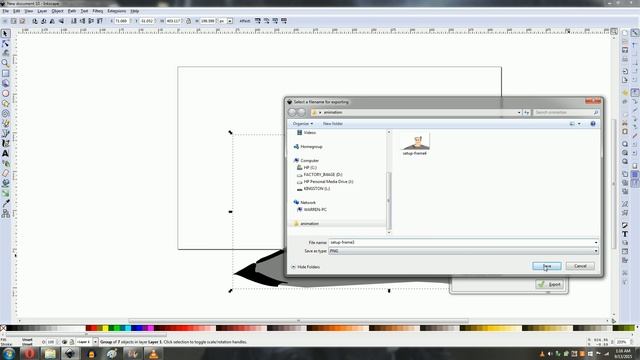
Task: Open the Object menu
Action: [x=57, y=11]
